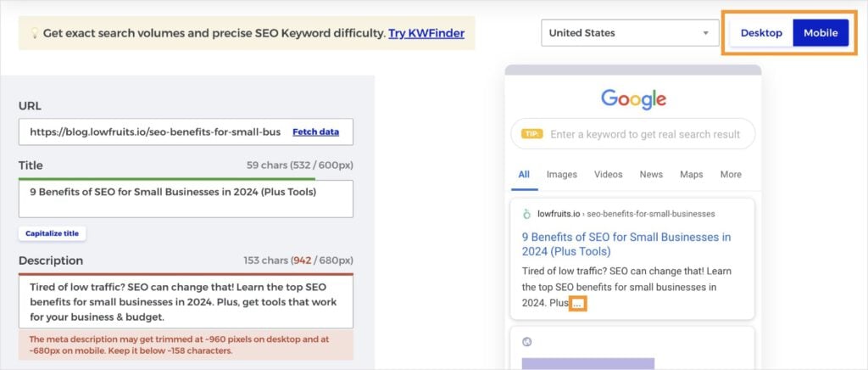Click the lowfruits.io favicon in result
Viewport: 868px width, 370px height.
pos(526,214)
